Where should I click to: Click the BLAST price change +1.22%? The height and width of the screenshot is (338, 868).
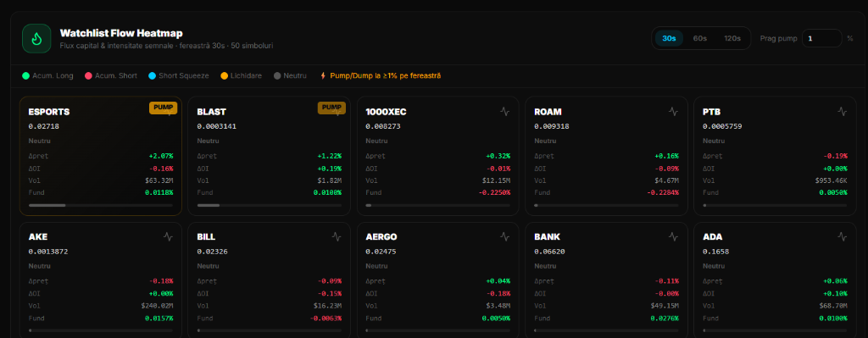(x=330, y=156)
